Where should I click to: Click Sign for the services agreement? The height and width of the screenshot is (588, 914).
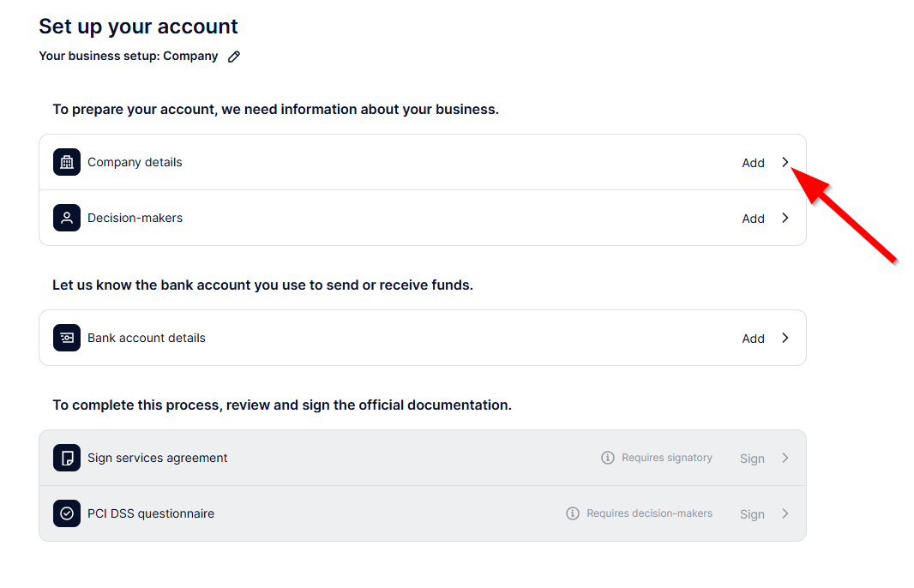click(x=752, y=459)
